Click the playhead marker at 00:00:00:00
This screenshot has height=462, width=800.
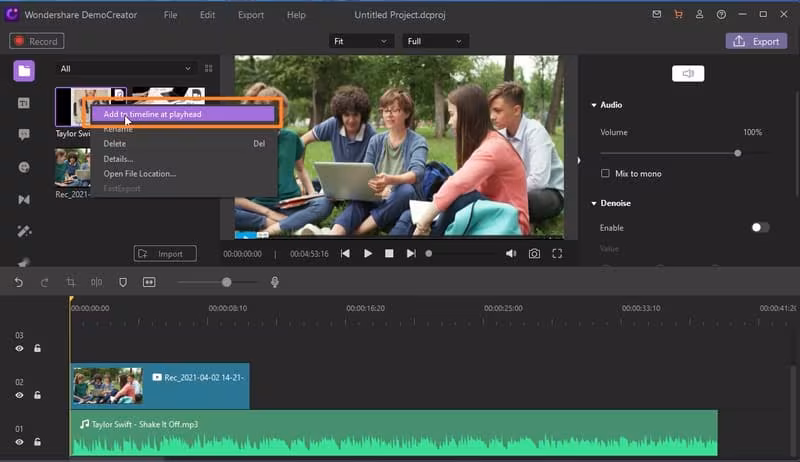click(71, 299)
